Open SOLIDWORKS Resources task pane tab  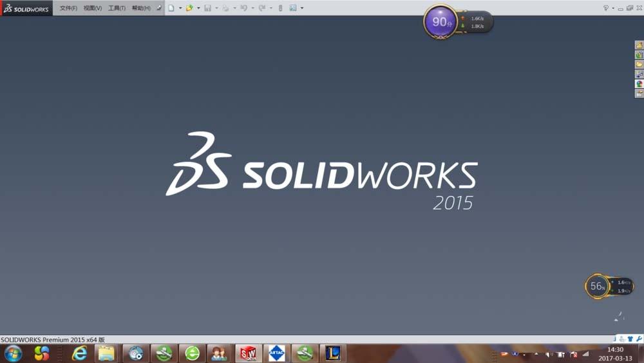[x=639, y=44]
